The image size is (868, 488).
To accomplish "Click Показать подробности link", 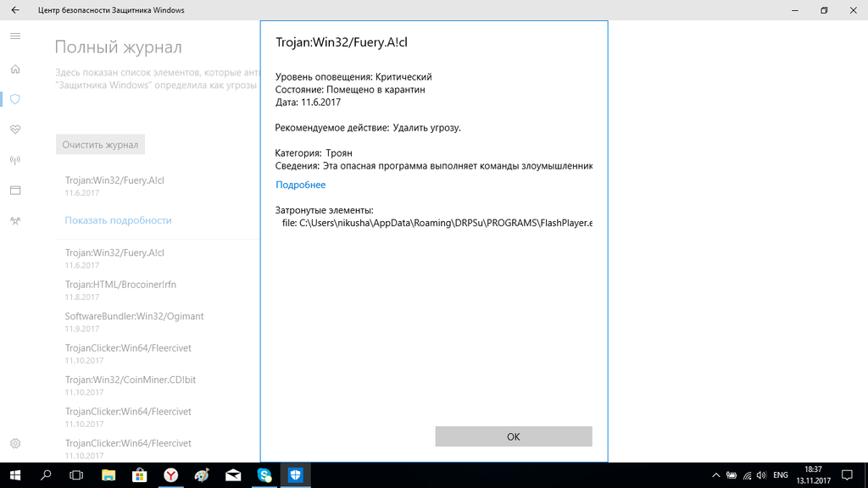I will pos(119,220).
